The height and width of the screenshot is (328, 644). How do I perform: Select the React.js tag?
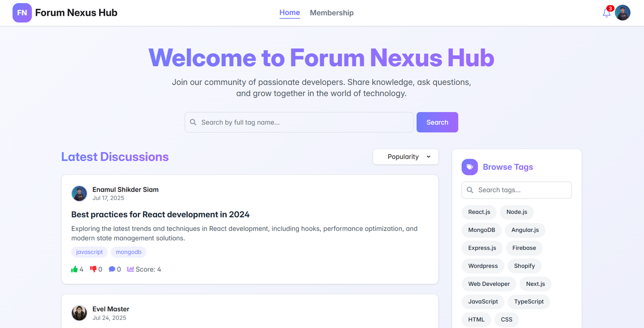click(x=479, y=212)
